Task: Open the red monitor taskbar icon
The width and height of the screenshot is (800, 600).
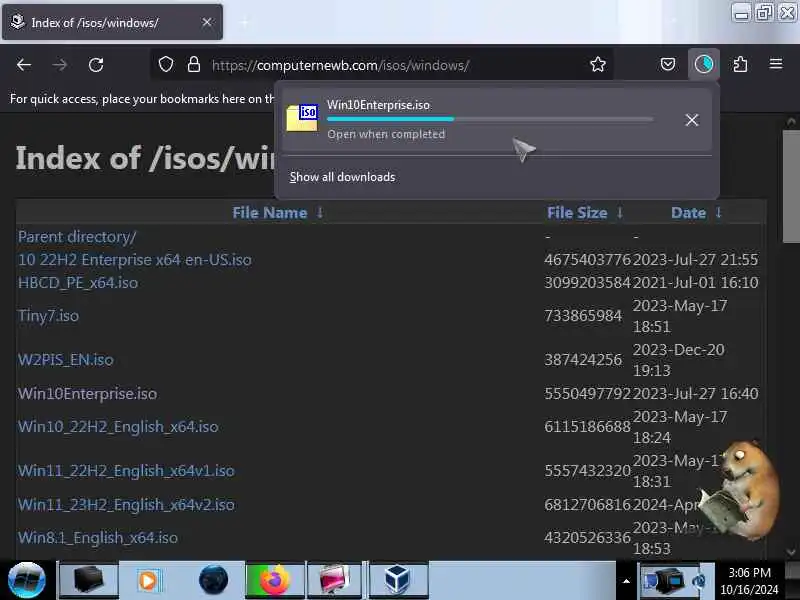Action: (x=334, y=580)
